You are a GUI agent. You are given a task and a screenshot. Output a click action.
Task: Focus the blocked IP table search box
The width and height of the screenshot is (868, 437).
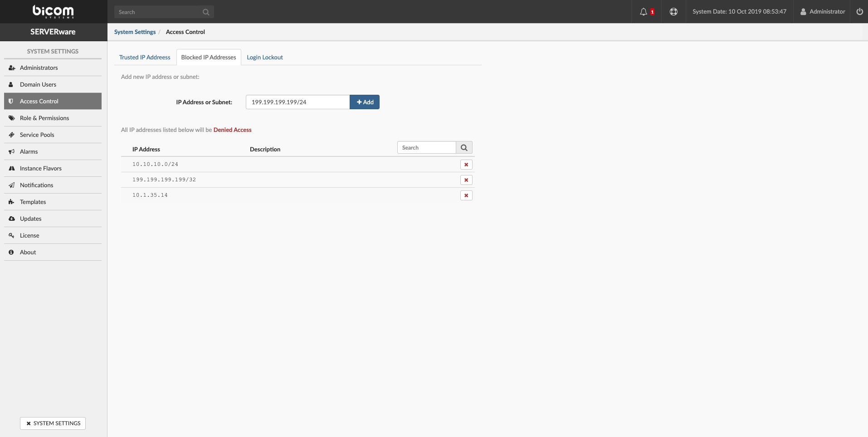[x=426, y=148]
